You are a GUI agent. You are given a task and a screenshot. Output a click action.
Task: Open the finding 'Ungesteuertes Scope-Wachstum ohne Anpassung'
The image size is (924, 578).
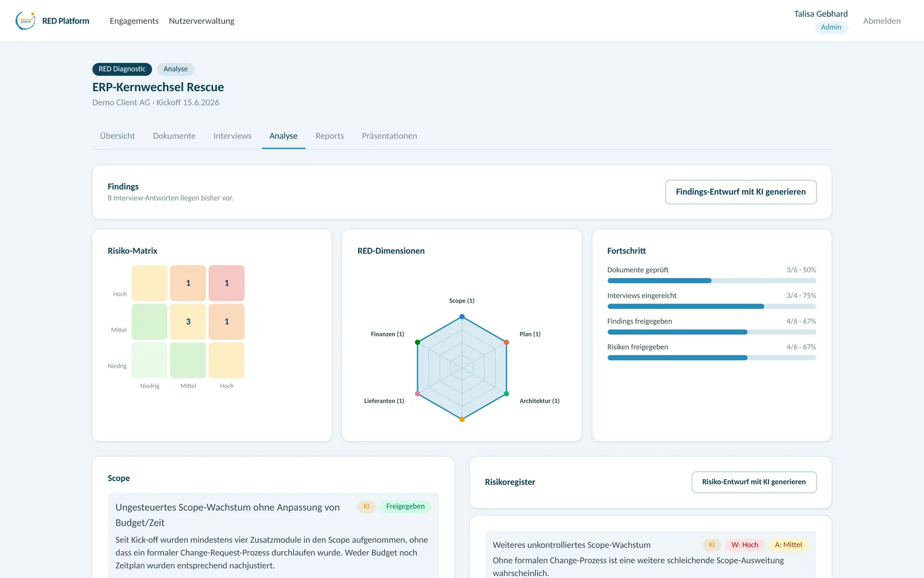click(x=228, y=515)
